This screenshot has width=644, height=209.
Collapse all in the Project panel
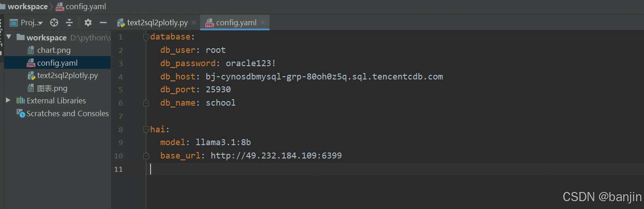point(69,23)
